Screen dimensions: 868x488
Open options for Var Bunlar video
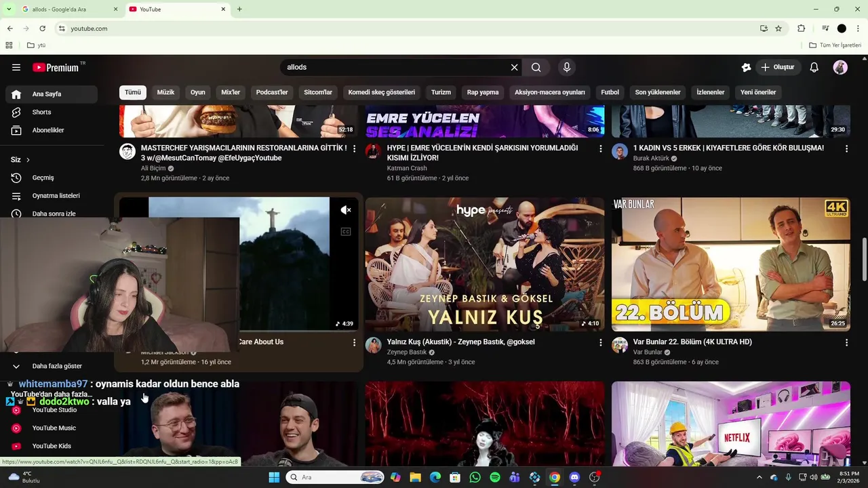(846, 343)
